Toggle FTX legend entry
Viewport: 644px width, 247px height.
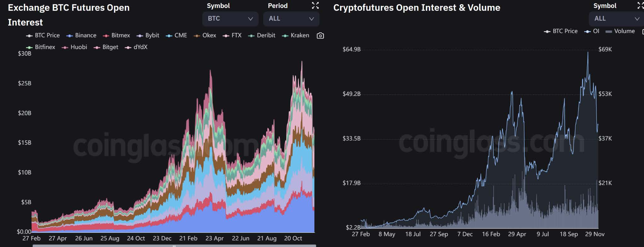tap(232, 36)
